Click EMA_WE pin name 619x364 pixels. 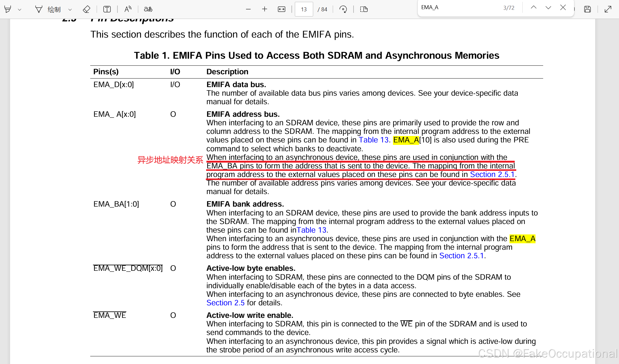coord(109,315)
